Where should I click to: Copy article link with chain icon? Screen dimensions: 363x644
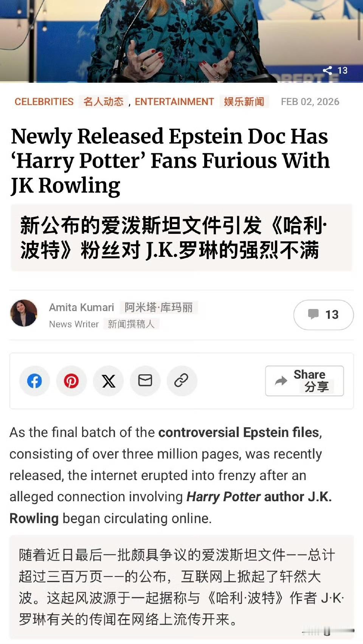click(x=182, y=381)
